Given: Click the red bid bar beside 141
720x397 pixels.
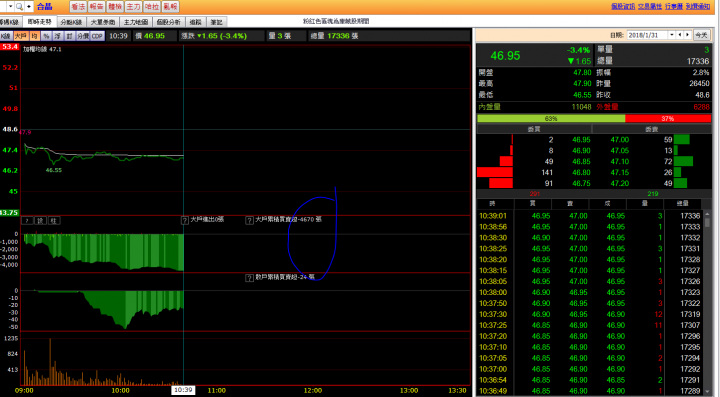Looking at the screenshot, I should (x=495, y=173).
